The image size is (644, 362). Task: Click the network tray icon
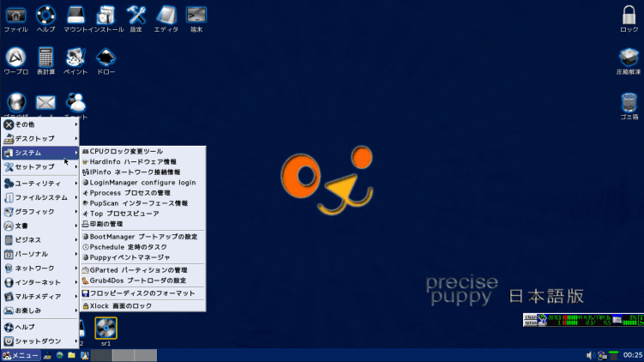click(x=602, y=355)
